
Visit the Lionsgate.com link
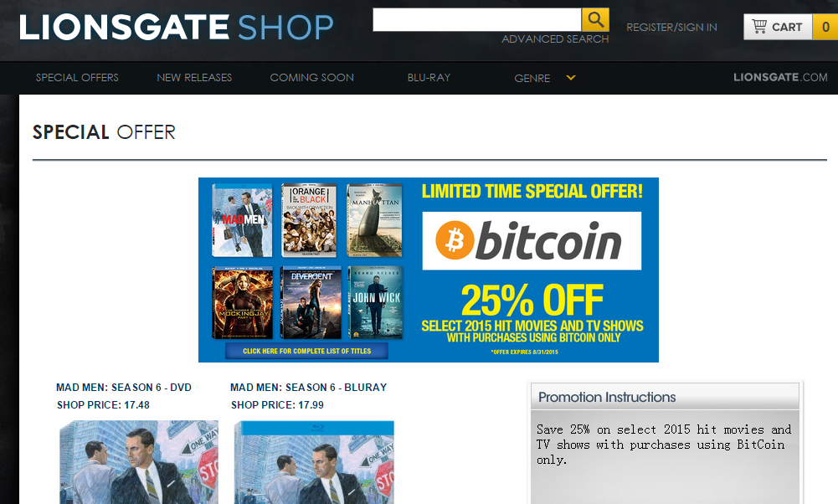click(x=780, y=77)
